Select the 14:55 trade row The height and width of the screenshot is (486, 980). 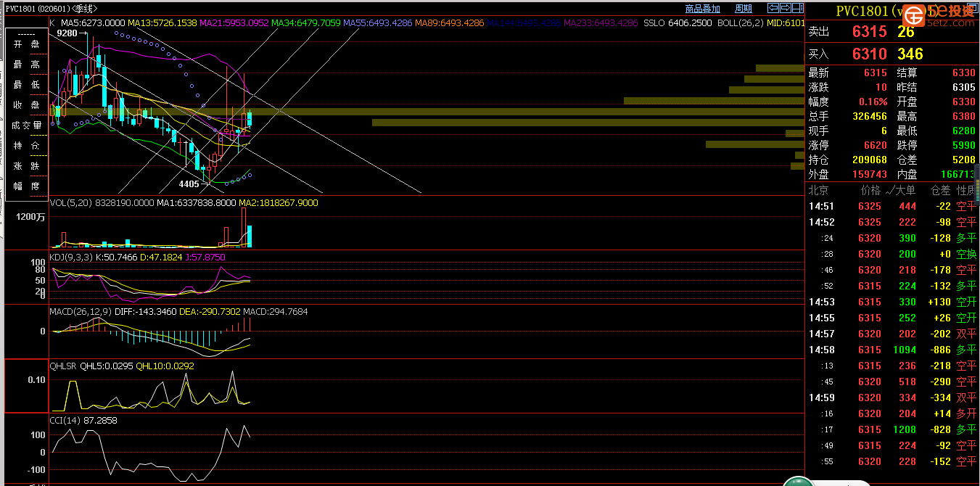[892, 318]
